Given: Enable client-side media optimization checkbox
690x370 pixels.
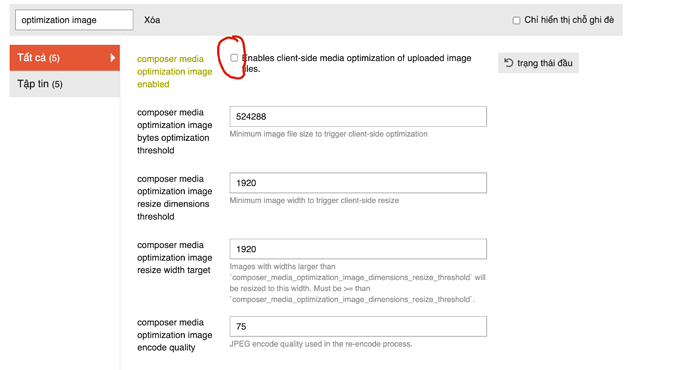Looking at the screenshot, I should pyautogui.click(x=234, y=58).
